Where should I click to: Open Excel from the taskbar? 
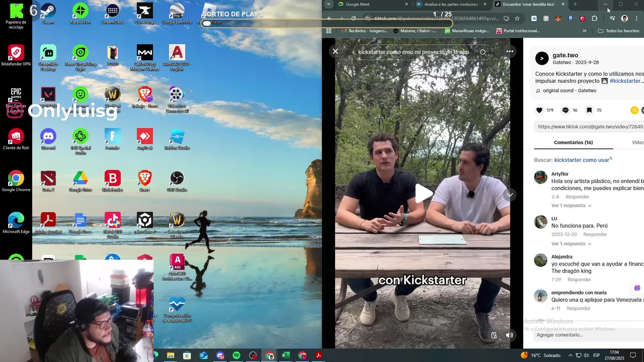click(286, 355)
